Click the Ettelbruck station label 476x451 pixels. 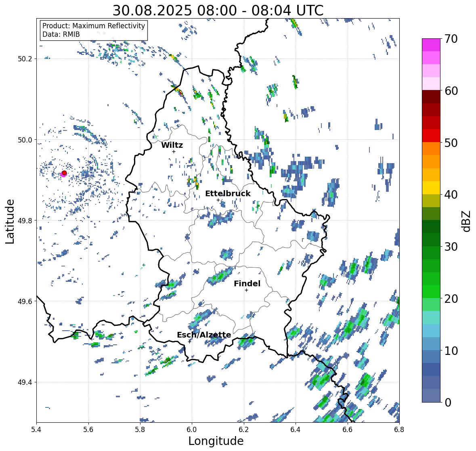click(228, 194)
